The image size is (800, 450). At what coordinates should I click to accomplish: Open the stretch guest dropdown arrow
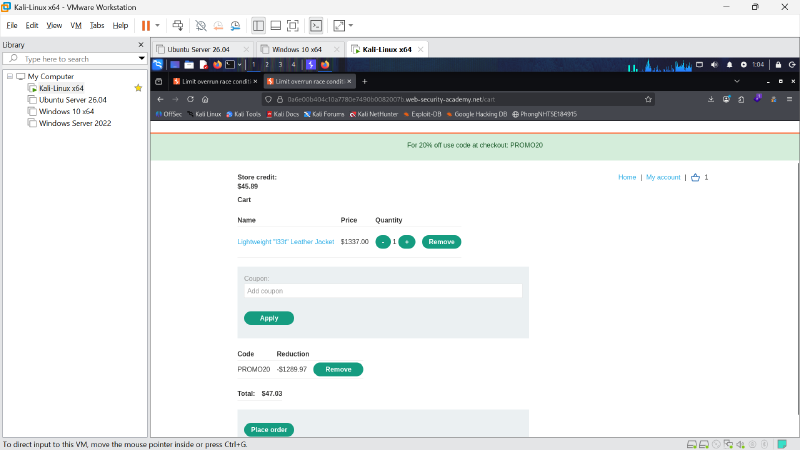click(x=351, y=26)
